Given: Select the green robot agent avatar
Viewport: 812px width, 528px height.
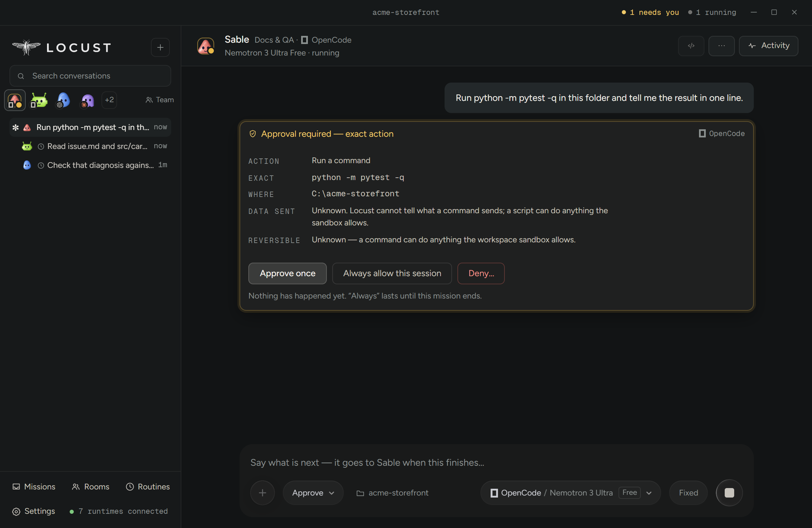Looking at the screenshot, I should [x=39, y=100].
